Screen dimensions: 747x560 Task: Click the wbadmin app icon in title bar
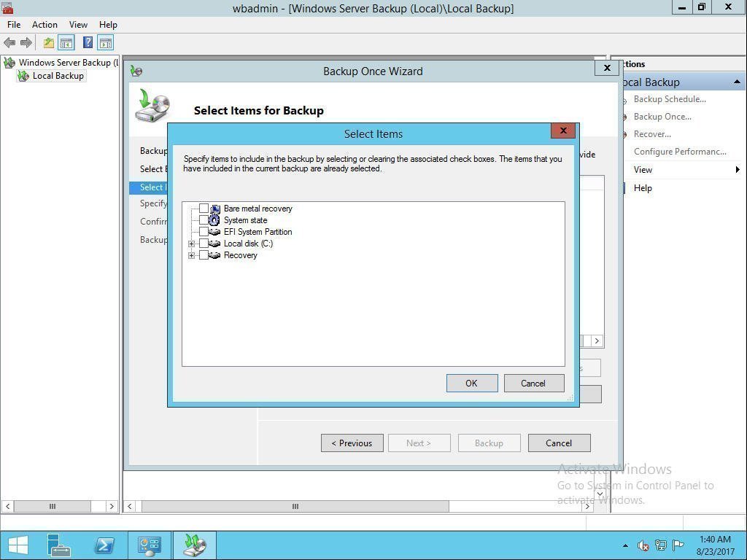click(x=7, y=7)
